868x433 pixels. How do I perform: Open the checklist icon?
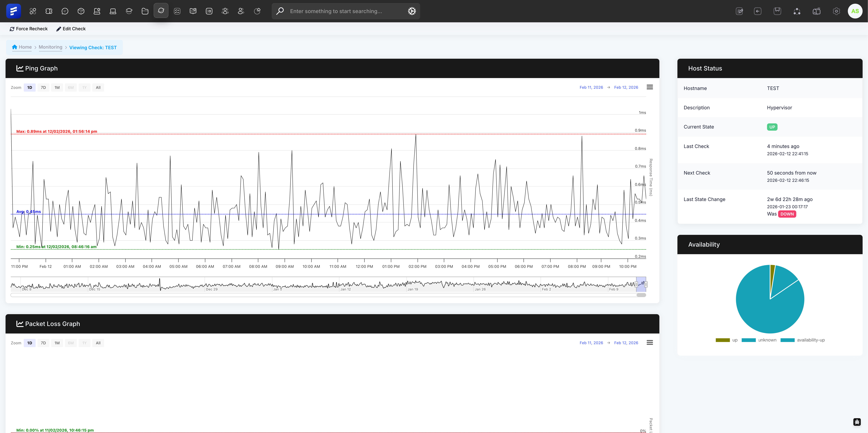(x=177, y=11)
